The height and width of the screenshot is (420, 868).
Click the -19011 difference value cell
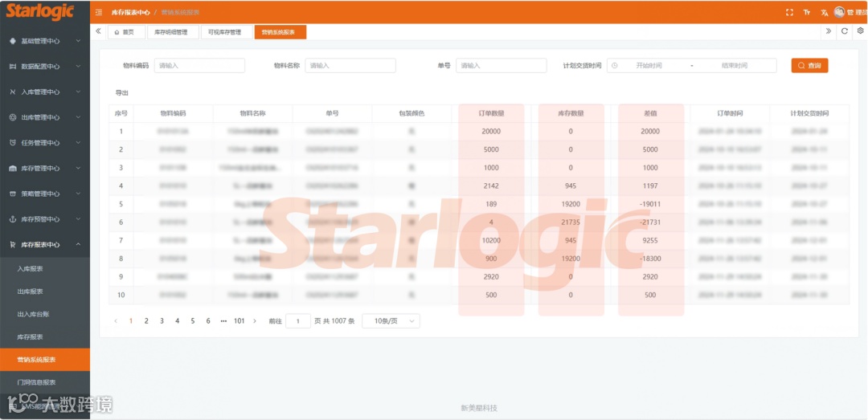(650, 204)
